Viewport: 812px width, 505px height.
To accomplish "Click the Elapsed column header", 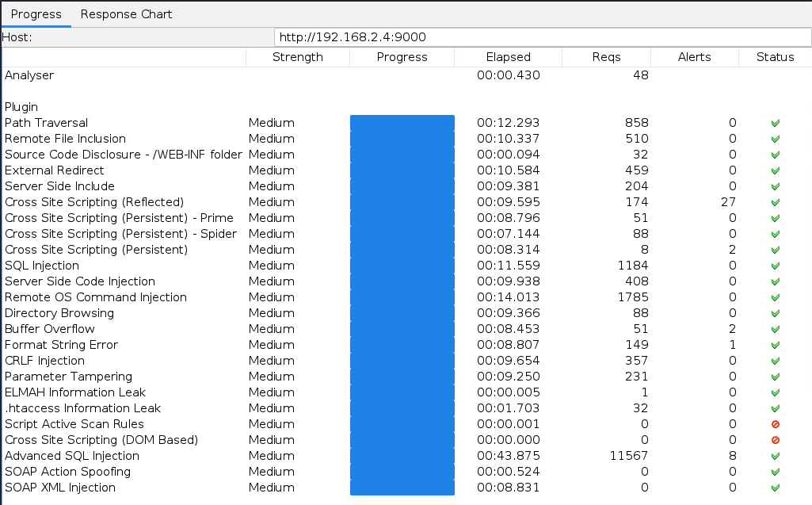I will (x=508, y=57).
